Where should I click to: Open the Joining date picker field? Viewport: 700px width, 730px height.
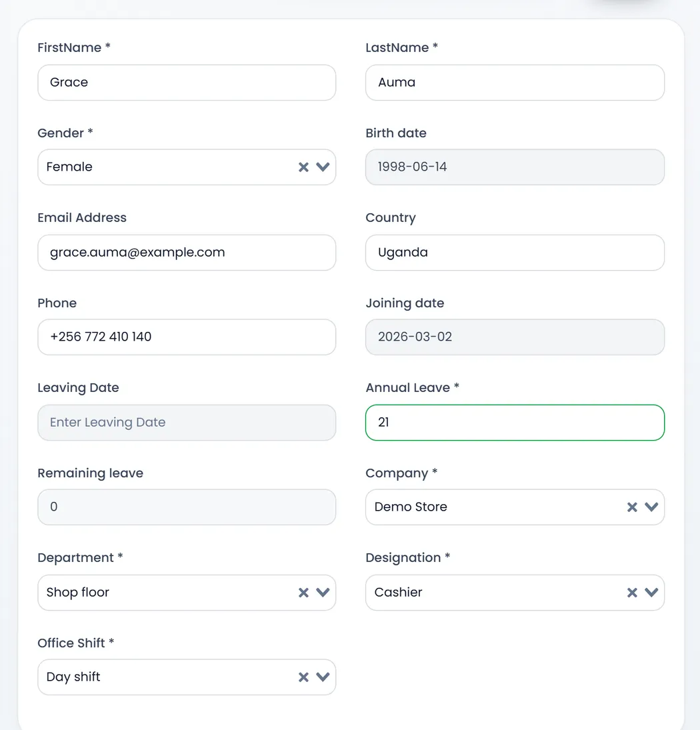pos(515,337)
